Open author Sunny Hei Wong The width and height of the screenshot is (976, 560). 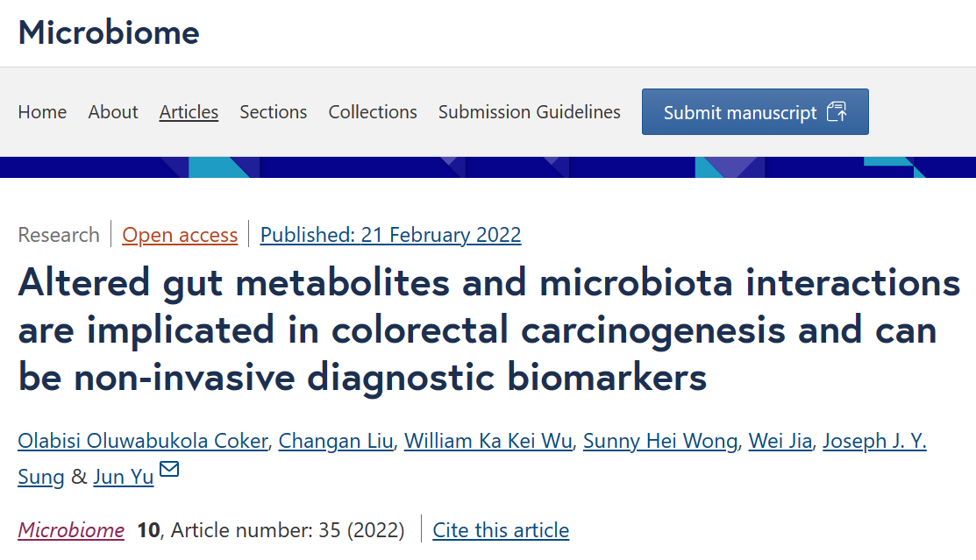pyautogui.click(x=659, y=441)
